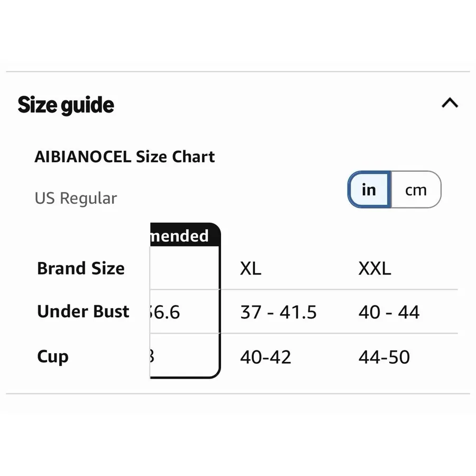Click XL under bust value 37 - 41.5
The image size is (476, 476).
click(278, 312)
